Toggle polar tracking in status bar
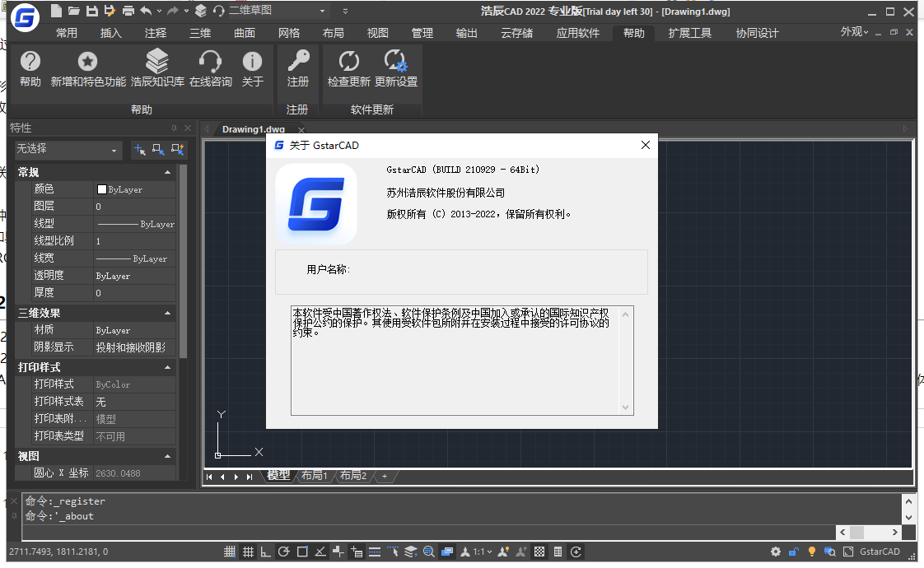924x568 pixels. tap(284, 552)
